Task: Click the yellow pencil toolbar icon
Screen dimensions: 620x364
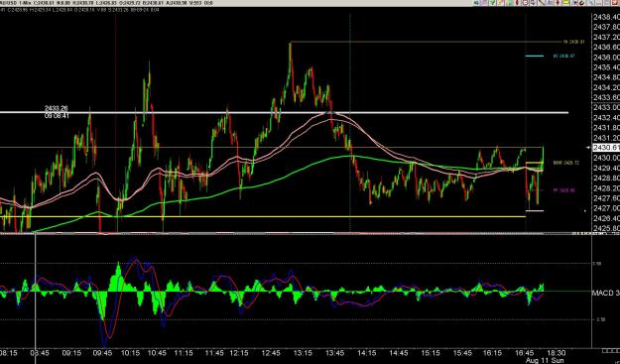Action: [500, 2]
